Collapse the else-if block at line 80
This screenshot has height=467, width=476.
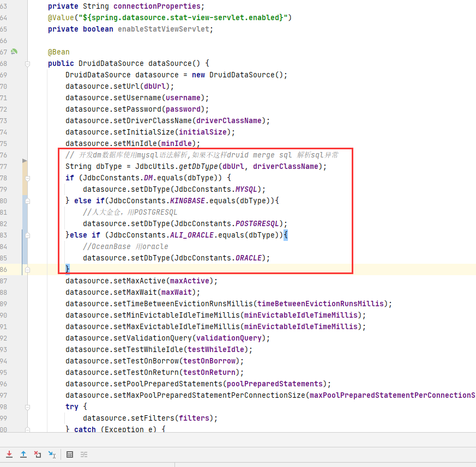(x=27, y=201)
